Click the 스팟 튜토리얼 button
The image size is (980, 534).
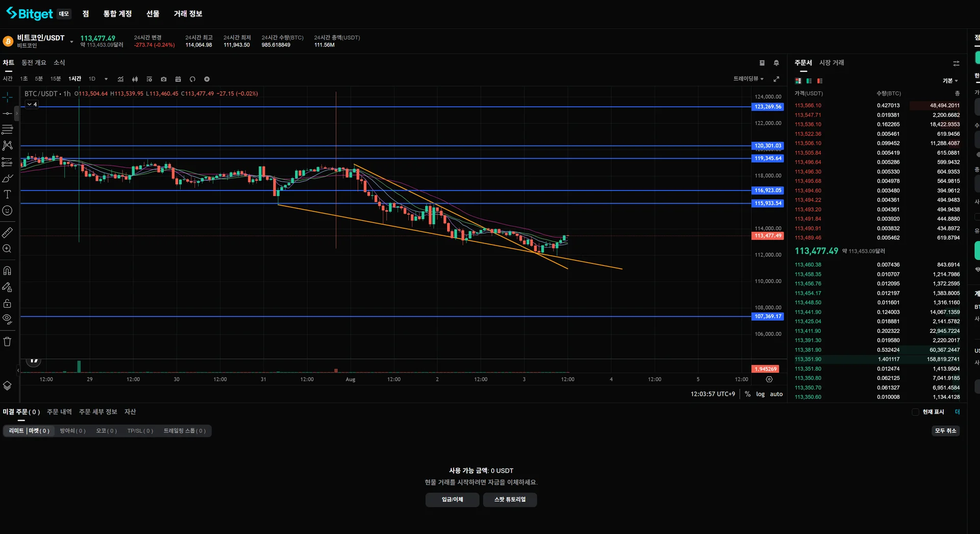510,500
